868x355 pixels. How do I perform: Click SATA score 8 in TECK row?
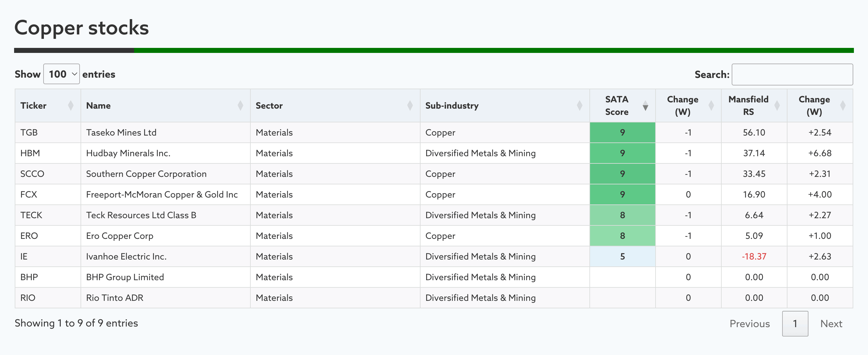coord(622,215)
